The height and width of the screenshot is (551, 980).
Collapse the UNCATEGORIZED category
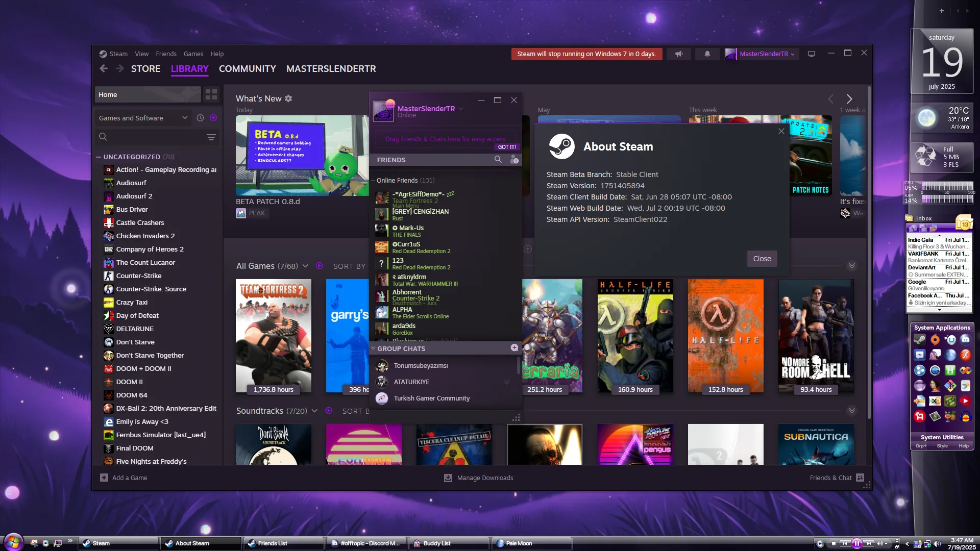point(99,157)
